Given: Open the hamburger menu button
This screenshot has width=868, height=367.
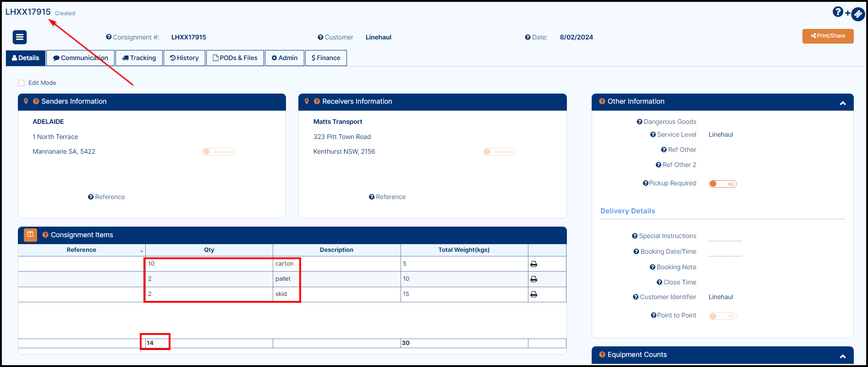Looking at the screenshot, I should pyautogui.click(x=20, y=37).
